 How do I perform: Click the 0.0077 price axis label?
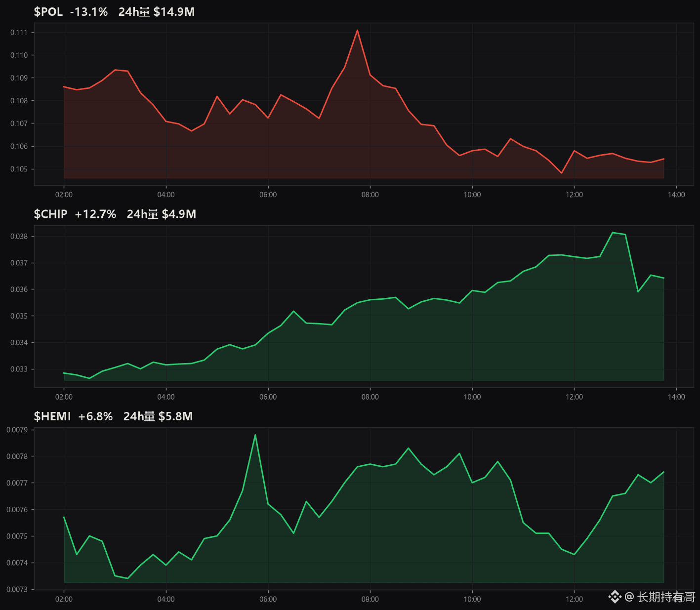coord(17,483)
